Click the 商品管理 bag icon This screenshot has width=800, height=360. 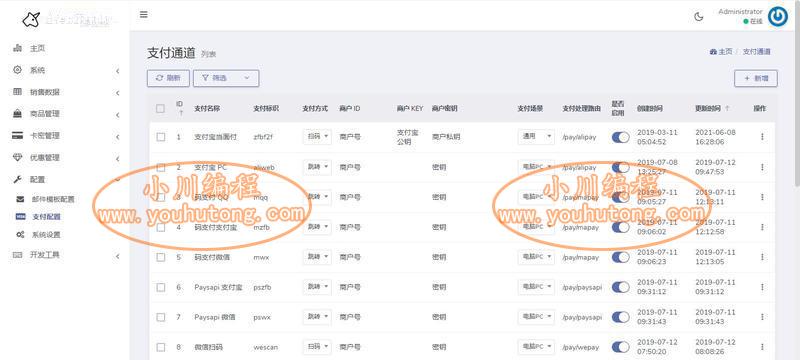click(17, 114)
